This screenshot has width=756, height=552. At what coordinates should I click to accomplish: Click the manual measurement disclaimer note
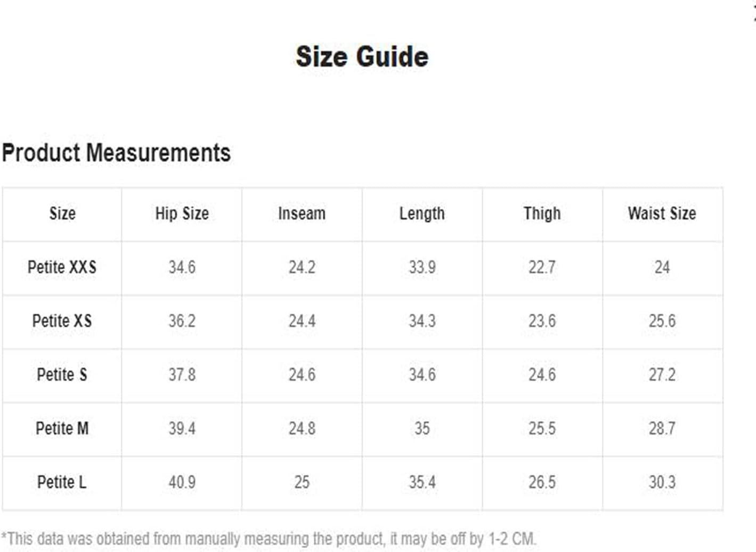point(269,539)
